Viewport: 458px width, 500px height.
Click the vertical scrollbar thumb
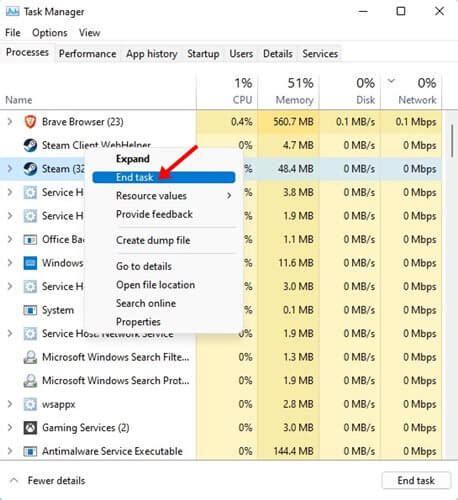[452, 141]
